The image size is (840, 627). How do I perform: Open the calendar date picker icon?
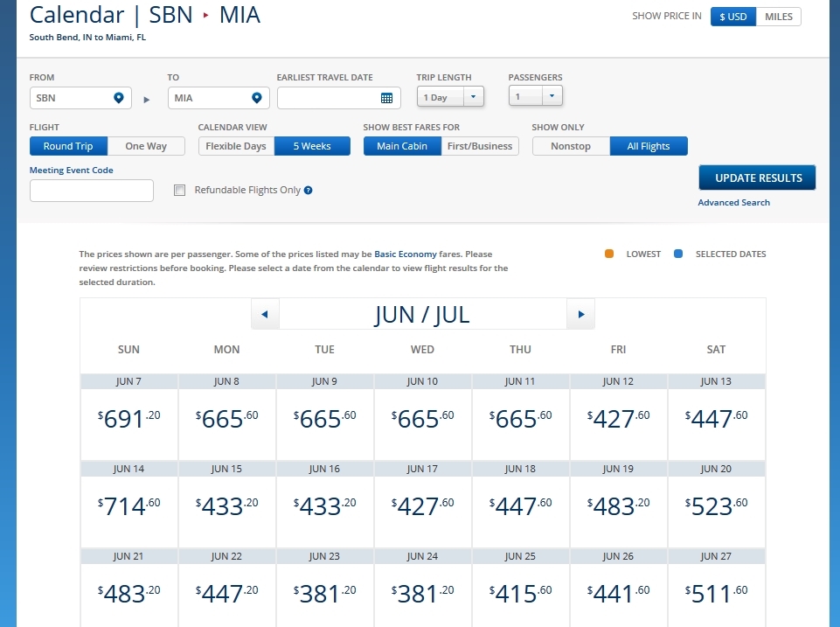tap(386, 98)
